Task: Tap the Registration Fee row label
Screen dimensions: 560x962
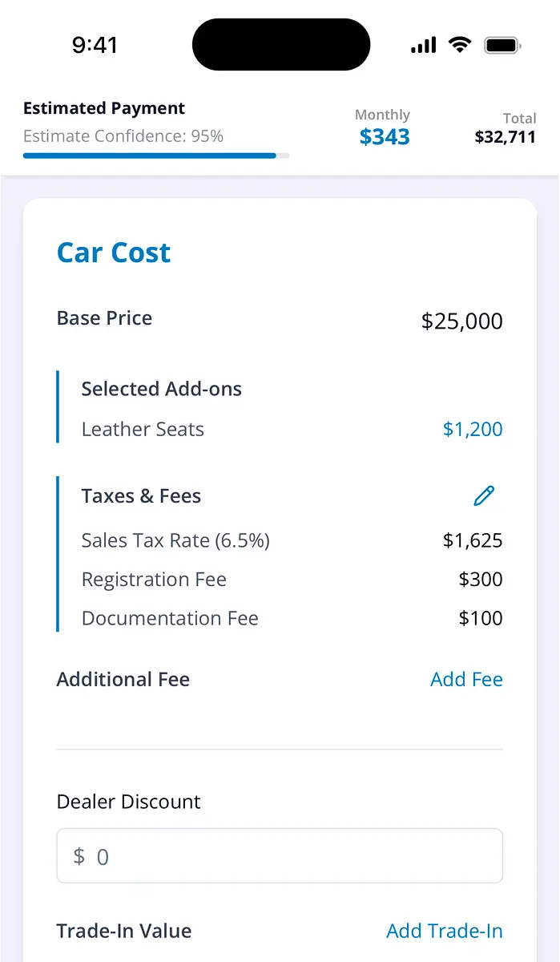Action: (154, 580)
